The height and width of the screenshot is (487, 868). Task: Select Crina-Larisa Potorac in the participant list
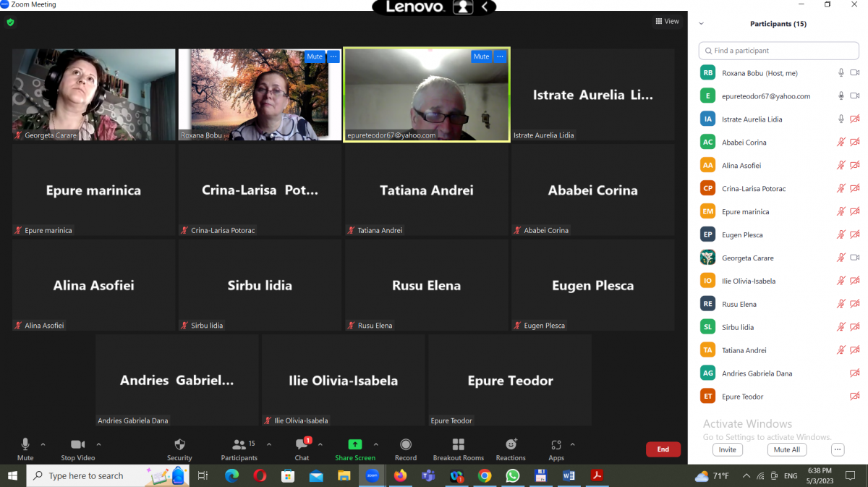(778, 189)
